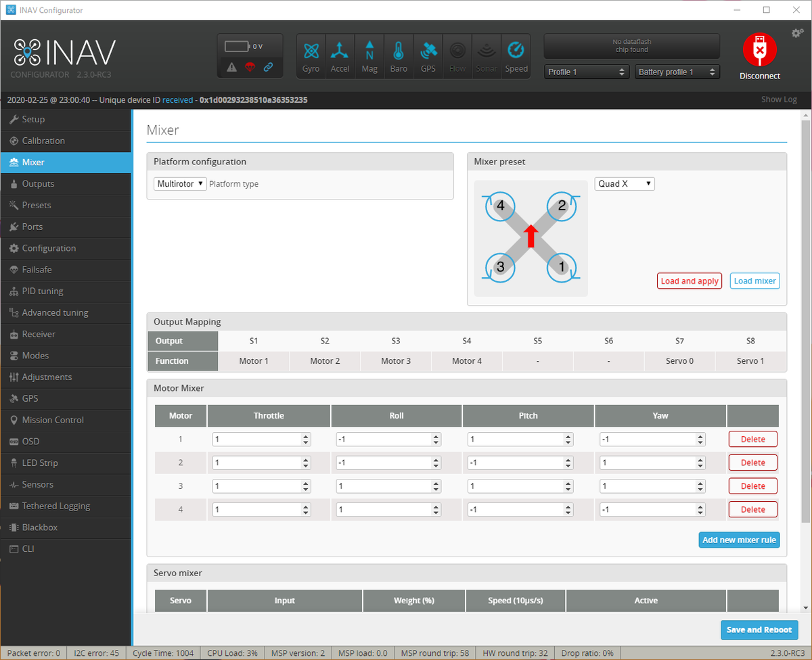812x660 pixels.
Task: Open the Receiver tab
Action: (66, 334)
